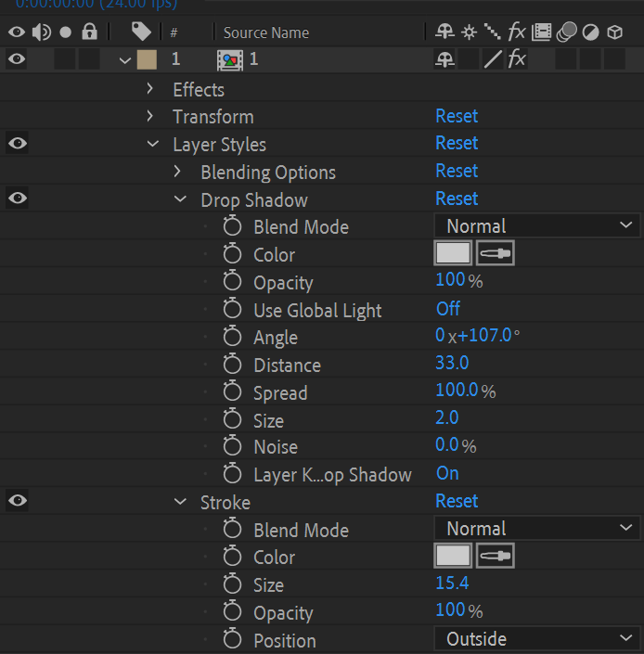Image resolution: width=644 pixels, height=654 pixels.
Task: Click the Distance value 33.0
Action: tap(452, 363)
